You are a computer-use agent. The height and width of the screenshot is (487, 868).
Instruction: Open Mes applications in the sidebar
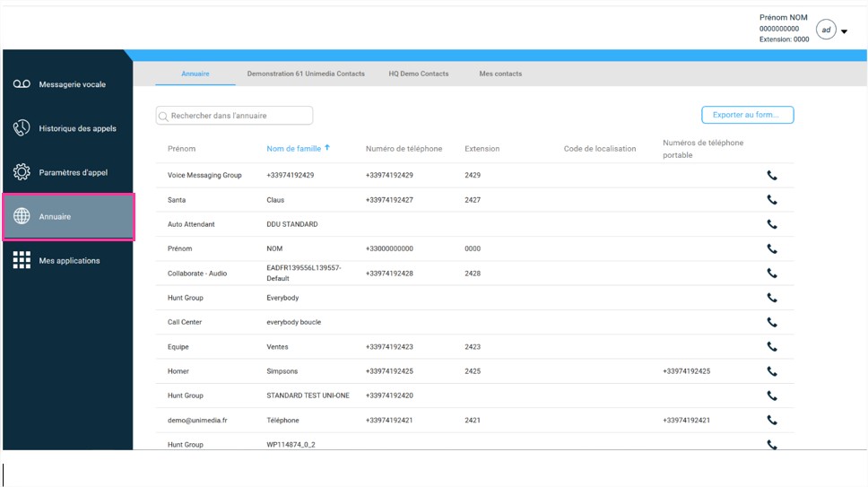(67, 260)
